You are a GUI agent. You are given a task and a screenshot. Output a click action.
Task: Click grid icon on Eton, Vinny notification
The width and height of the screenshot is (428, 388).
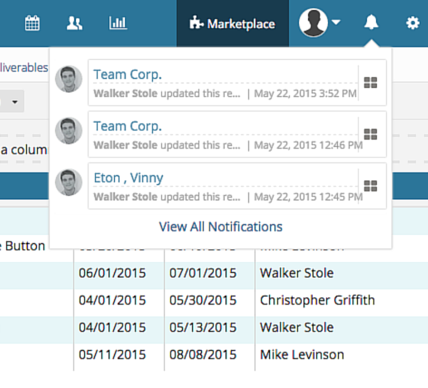(x=370, y=186)
